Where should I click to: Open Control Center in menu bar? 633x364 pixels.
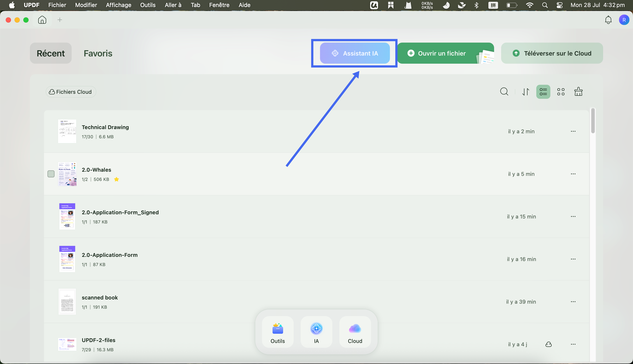coord(560,5)
